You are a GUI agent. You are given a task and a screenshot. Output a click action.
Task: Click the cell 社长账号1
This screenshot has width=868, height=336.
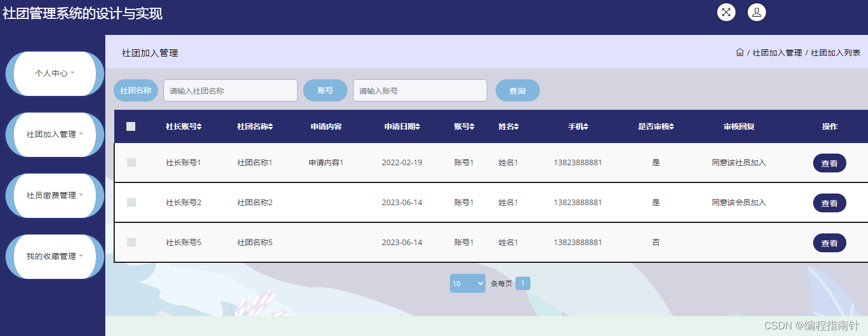(183, 162)
